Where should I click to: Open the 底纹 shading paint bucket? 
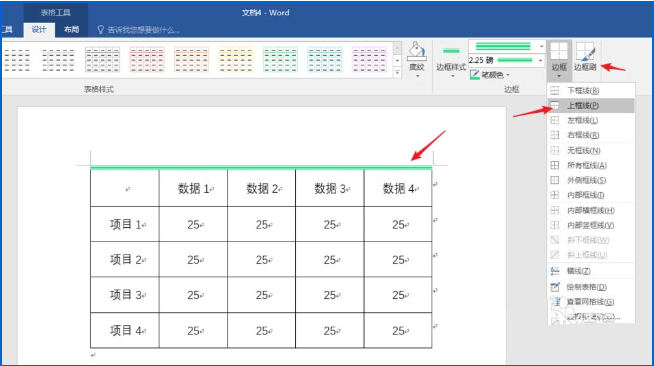[417, 60]
